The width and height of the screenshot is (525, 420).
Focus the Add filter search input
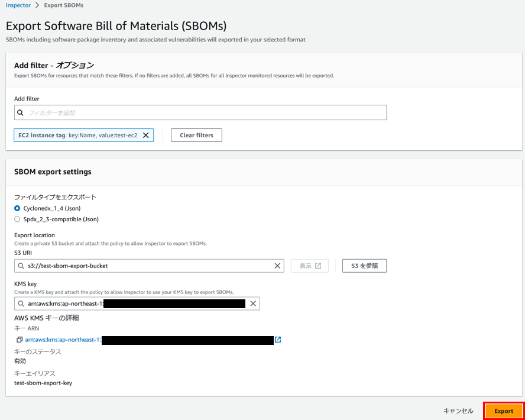click(x=200, y=113)
